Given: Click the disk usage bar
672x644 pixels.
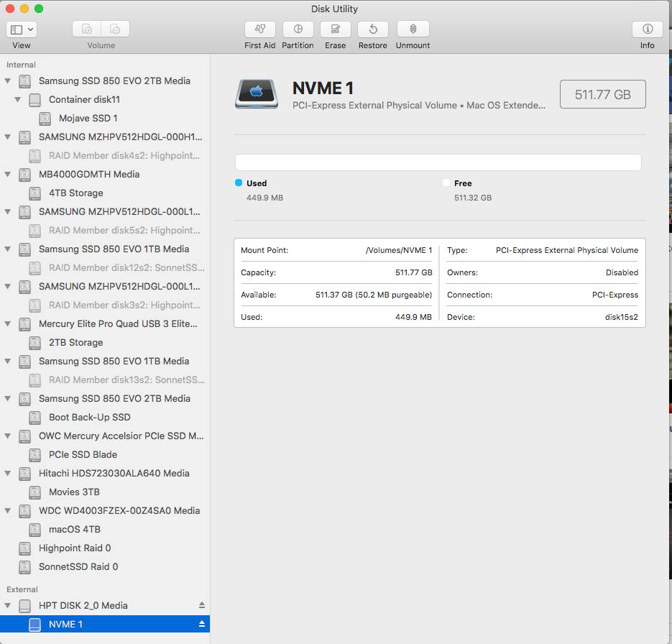Looking at the screenshot, I should tap(438, 162).
